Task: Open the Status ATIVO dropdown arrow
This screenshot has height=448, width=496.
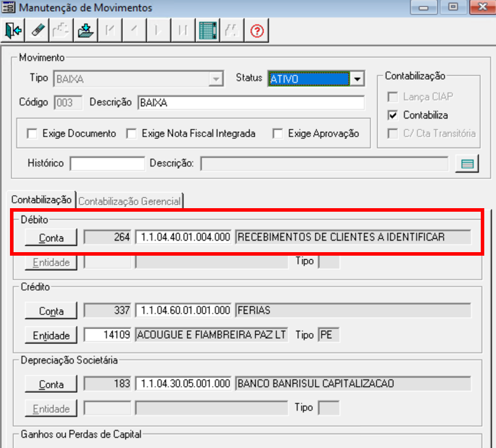Action: pos(358,79)
